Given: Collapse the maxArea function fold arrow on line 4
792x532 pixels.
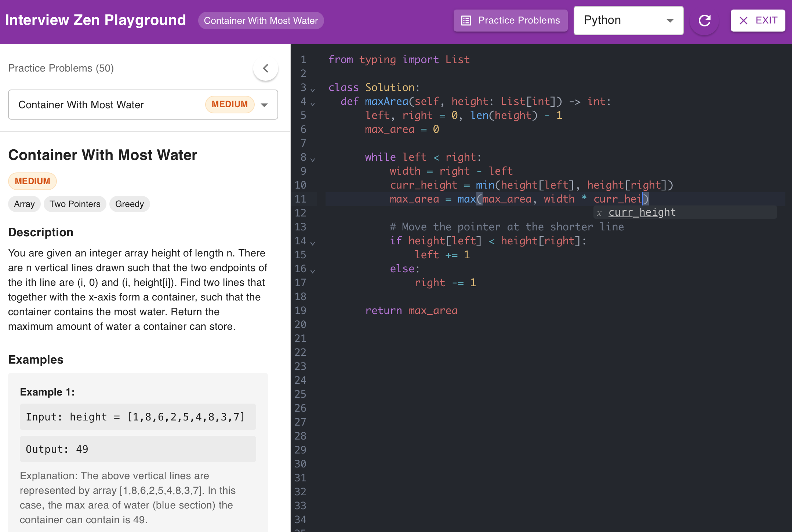Looking at the screenshot, I should pos(313,103).
